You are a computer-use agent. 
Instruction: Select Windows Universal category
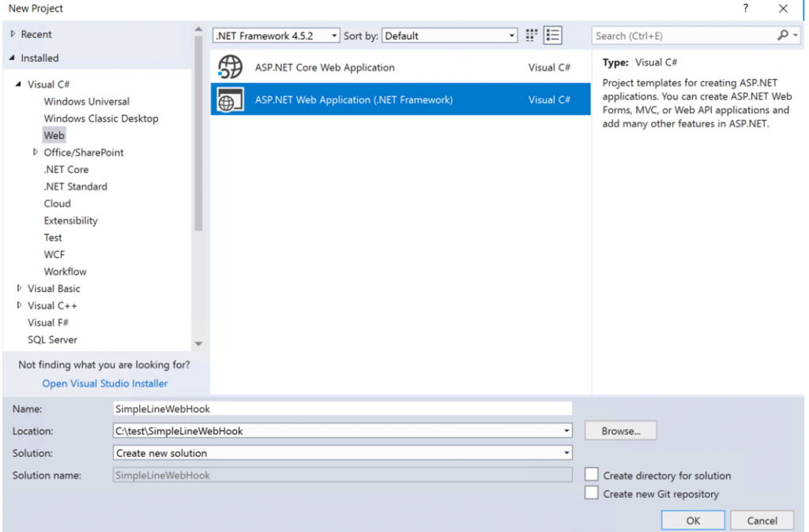click(x=86, y=101)
